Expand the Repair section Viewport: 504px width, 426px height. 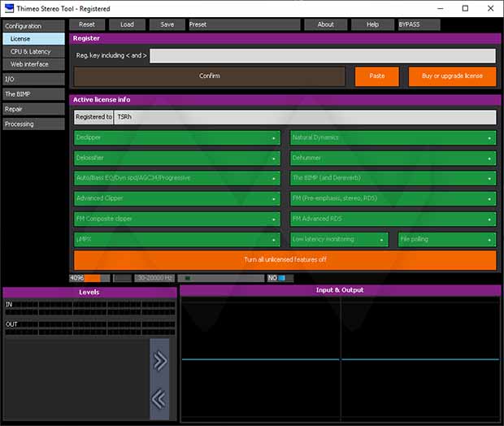tap(34, 109)
